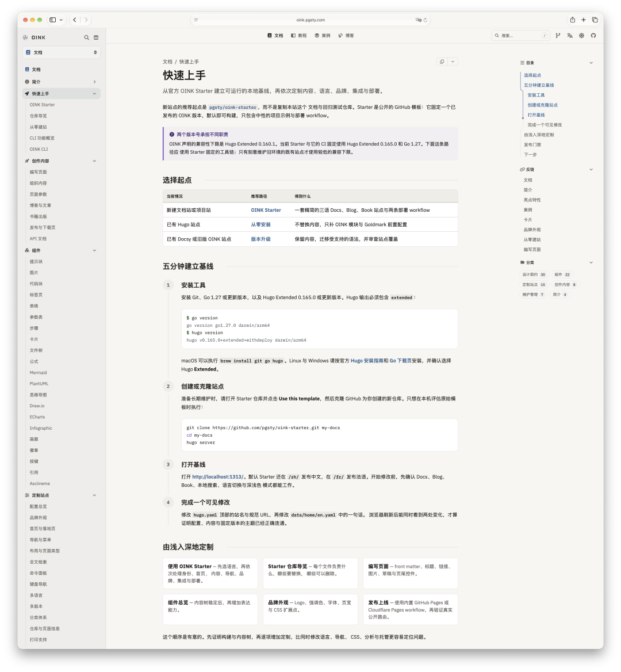The image size is (621, 672).
Task: Click the 组件 section icon in sidebar
Action: tap(27, 250)
